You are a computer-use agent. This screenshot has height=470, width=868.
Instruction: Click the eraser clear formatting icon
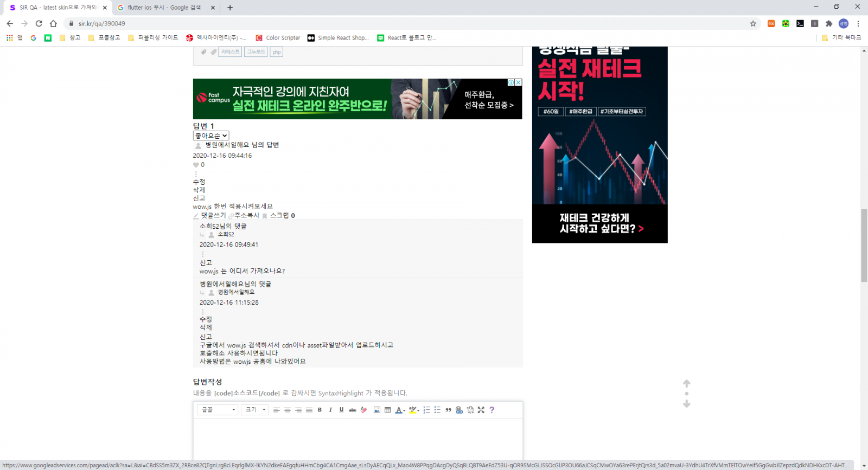tap(363, 410)
